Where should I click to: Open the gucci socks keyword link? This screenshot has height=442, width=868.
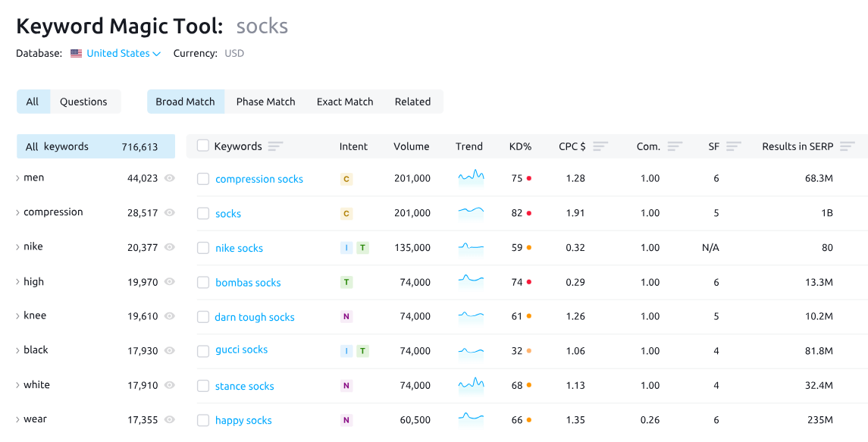241,350
